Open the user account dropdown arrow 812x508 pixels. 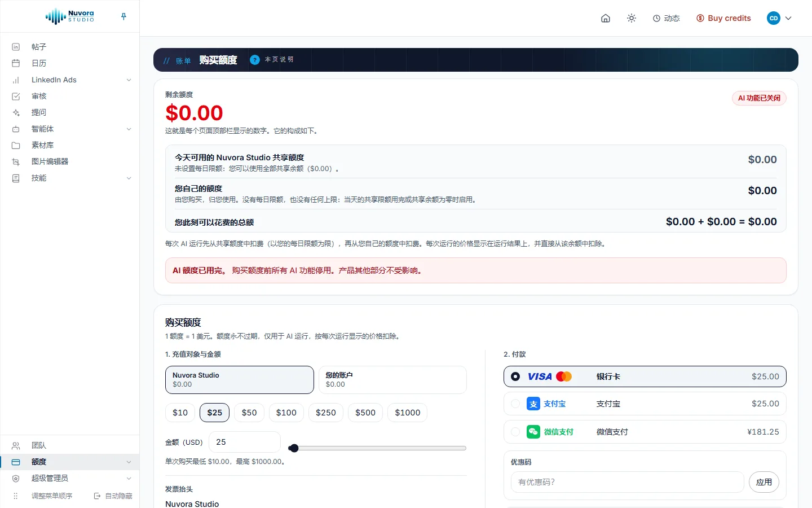coord(788,18)
